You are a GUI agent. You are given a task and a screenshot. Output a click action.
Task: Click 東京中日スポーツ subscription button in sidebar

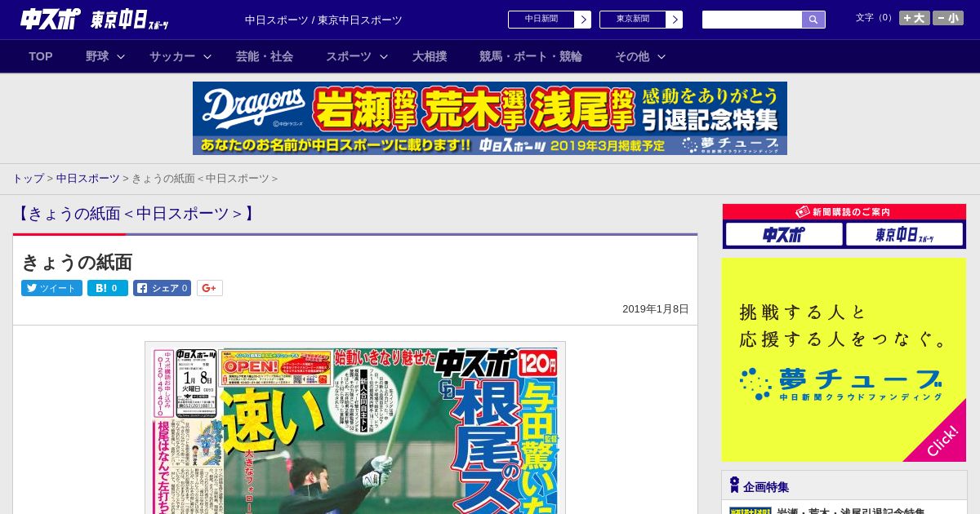coord(905,234)
